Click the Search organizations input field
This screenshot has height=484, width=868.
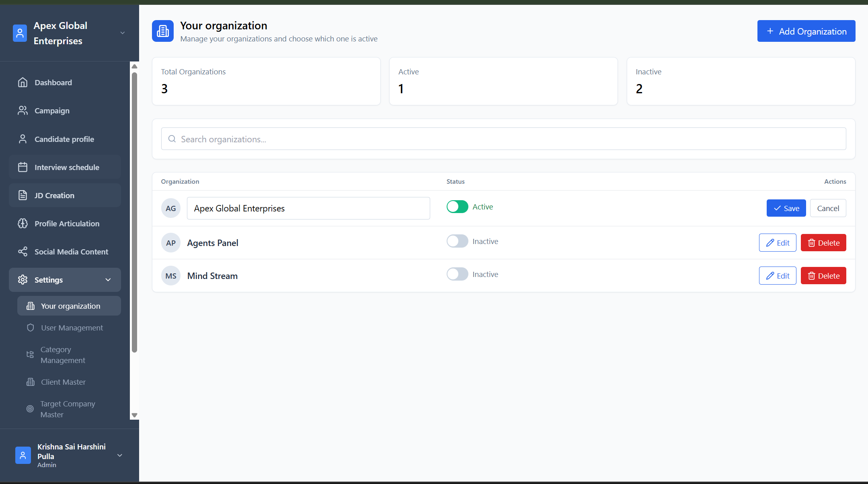503,139
